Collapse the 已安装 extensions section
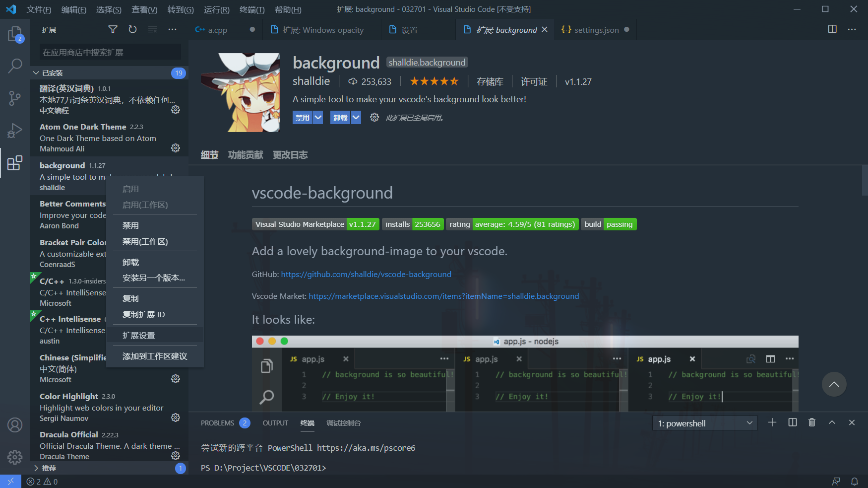 click(x=52, y=72)
